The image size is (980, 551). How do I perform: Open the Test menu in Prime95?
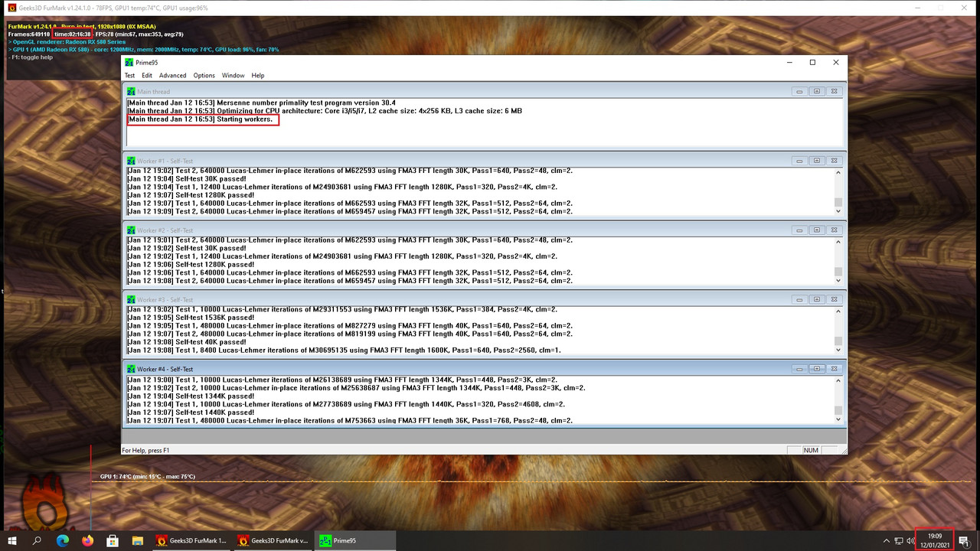129,76
